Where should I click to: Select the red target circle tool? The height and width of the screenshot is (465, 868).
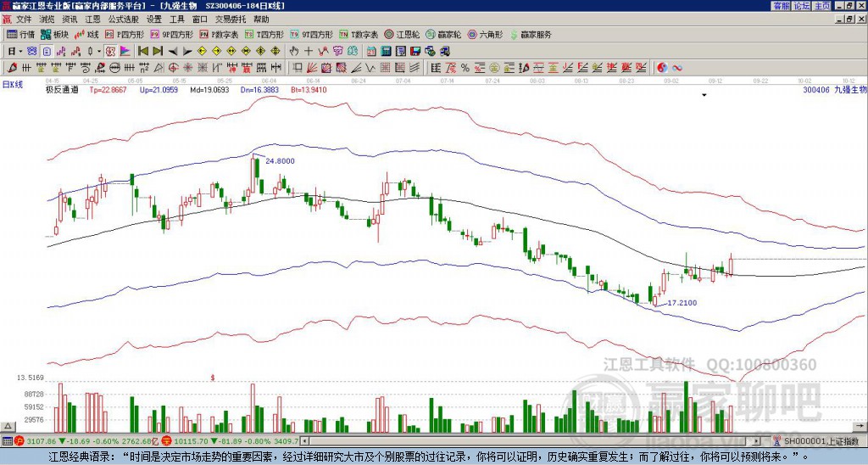point(173,68)
